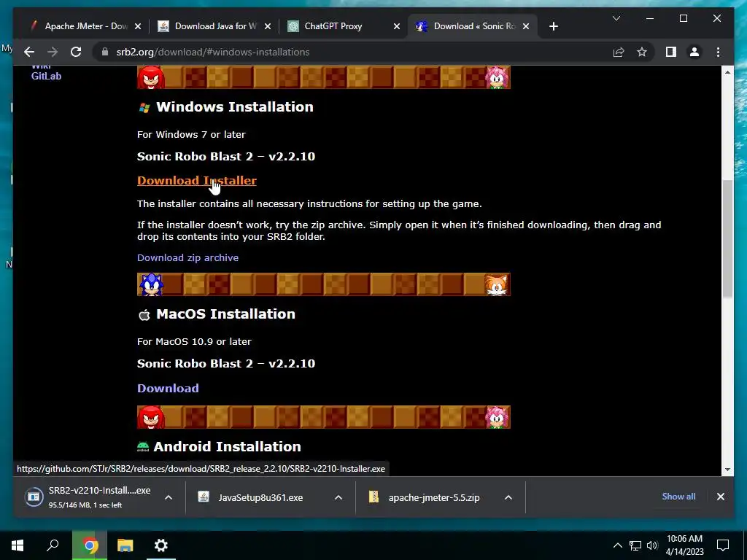The width and height of the screenshot is (747, 560).
Task: Click the scrollbar up arrow
Action: point(727,72)
